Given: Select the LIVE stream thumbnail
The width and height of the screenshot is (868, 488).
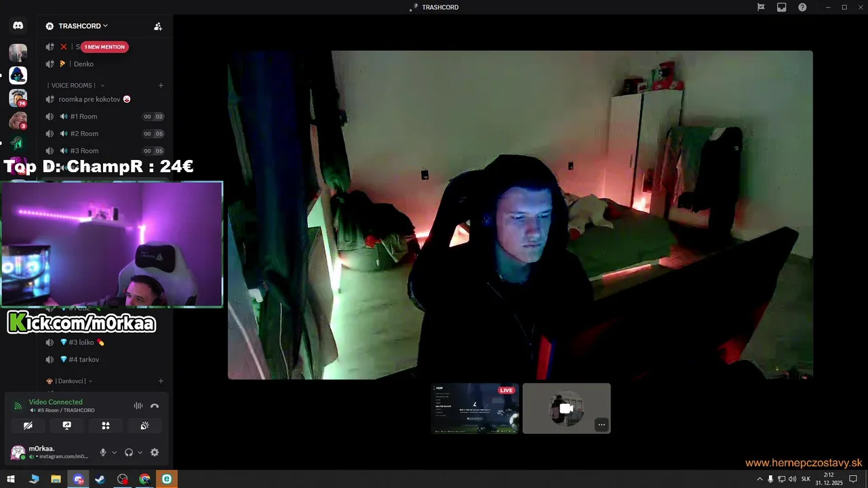Looking at the screenshot, I should tap(475, 408).
